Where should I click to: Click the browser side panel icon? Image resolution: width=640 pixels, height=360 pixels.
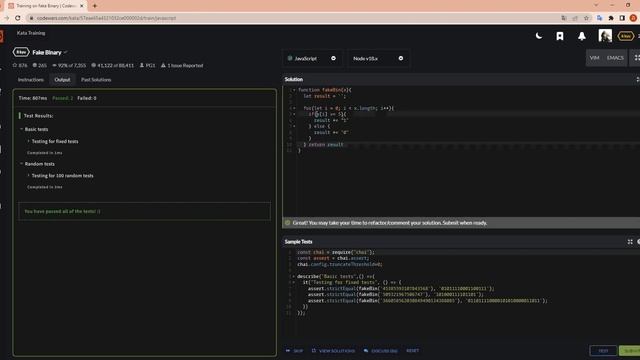pyautogui.click(x=622, y=18)
